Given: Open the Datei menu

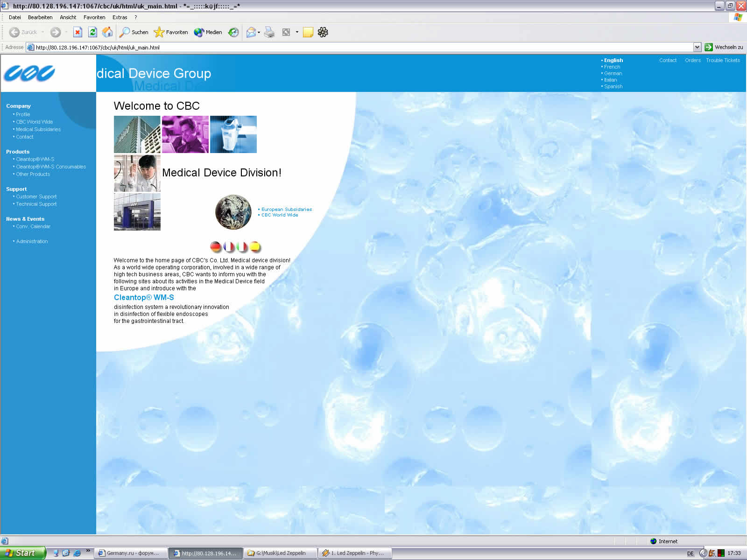Looking at the screenshot, I should click(15, 17).
